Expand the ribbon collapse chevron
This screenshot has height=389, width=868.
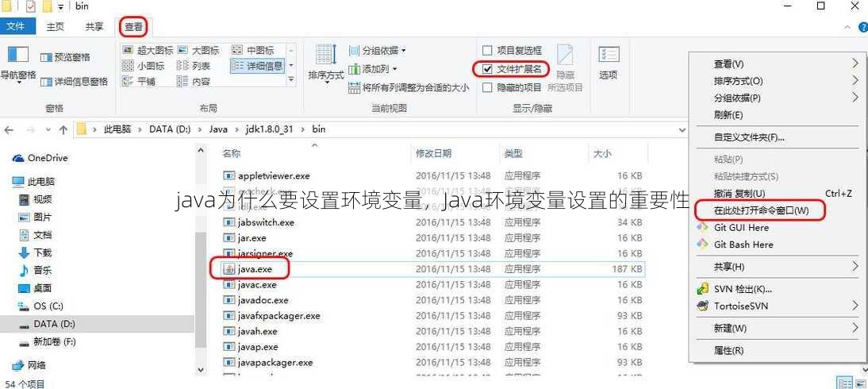[847, 27]
